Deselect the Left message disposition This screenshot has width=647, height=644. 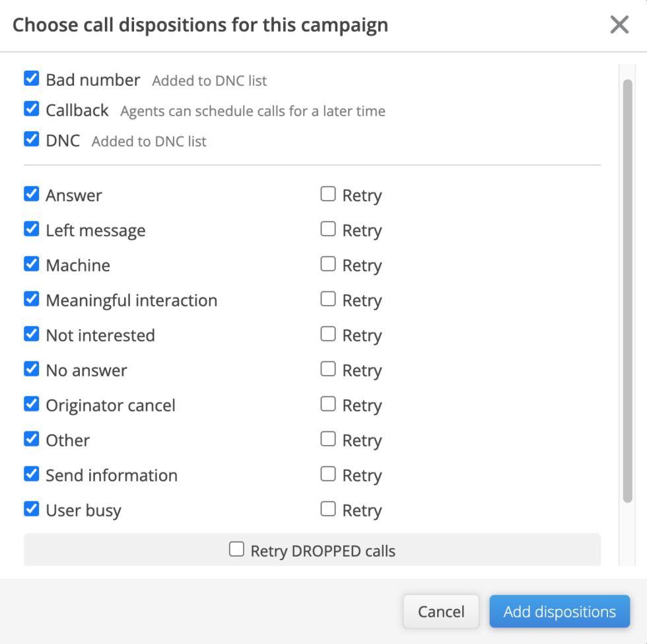(x=31, y=229)
